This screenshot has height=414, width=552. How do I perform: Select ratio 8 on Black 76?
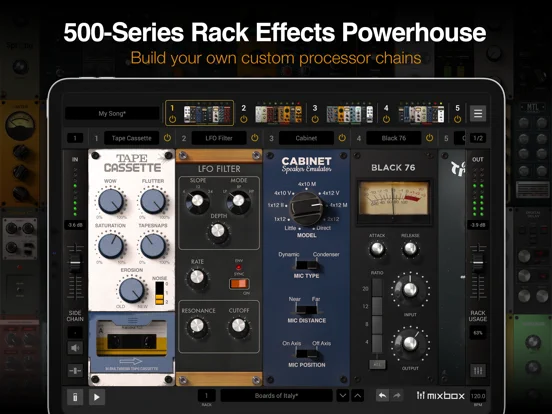pyautogui.click(x=377, y=325)
